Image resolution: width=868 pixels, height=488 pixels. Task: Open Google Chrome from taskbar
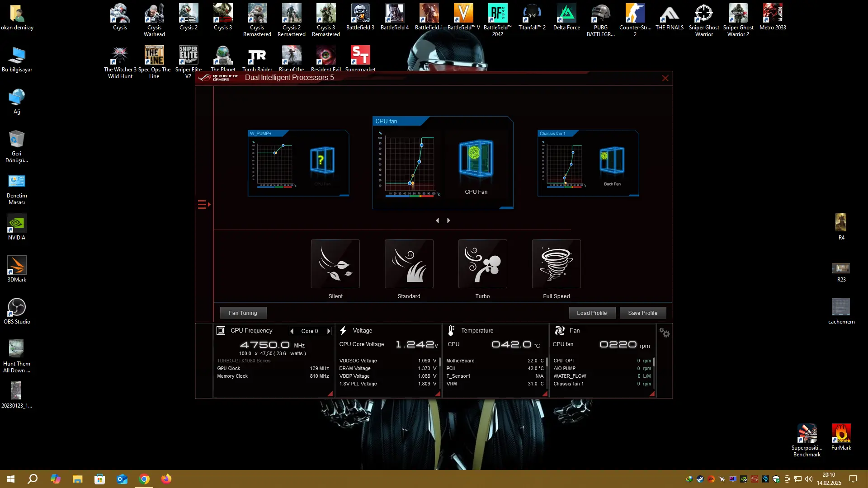pos(144,479)
